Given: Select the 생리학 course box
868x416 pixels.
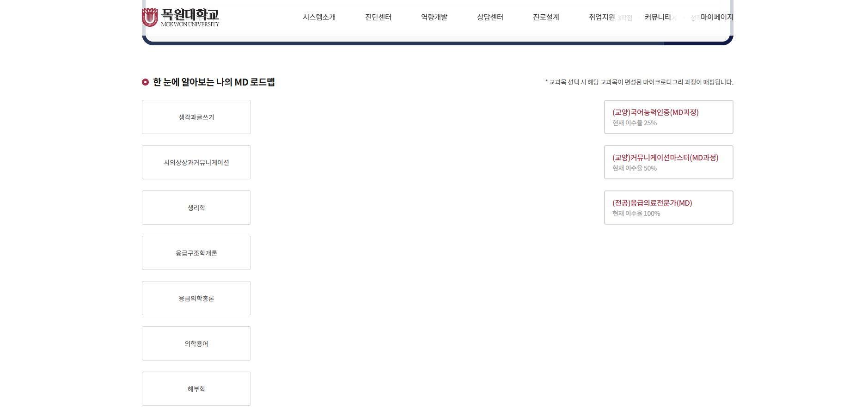Looking at the screenshot, I should pyautogui.click(x=196, y=208).
